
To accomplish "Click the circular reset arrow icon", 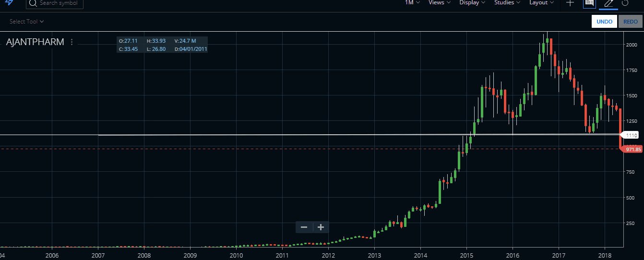I will pos(625,3).
